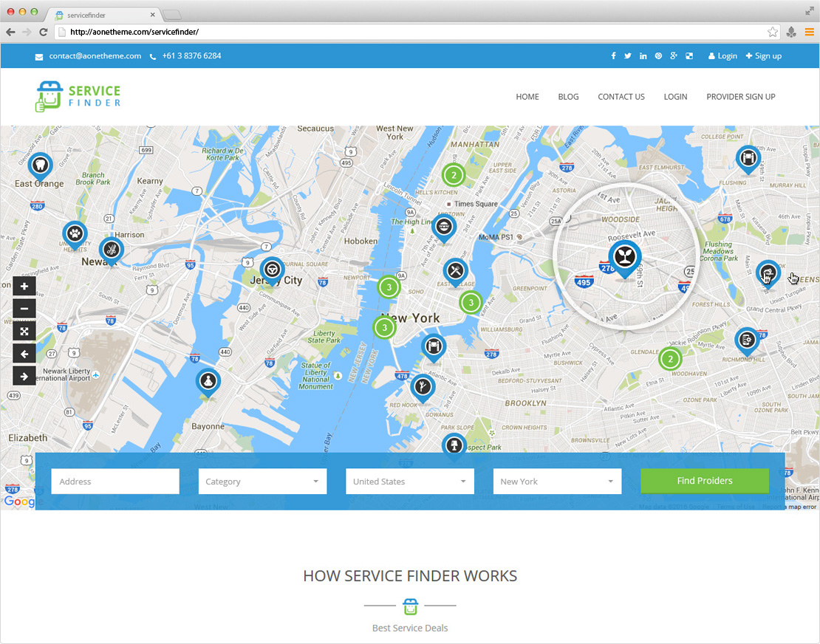Click the Address input field
Image resolution: width=820 pixels, height=644 pixels.
[x=115, y=482]
